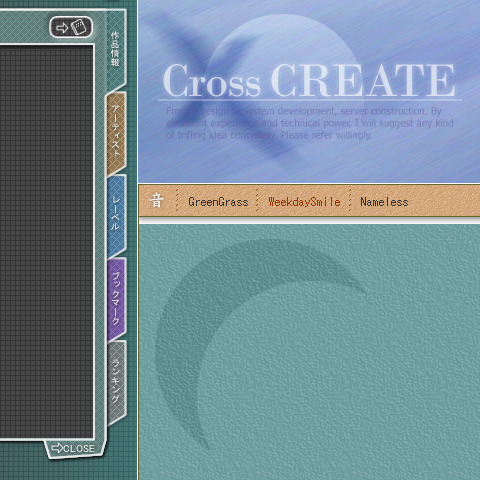
Task: Switch to the orange アーティスト tab
Action: [x=116, y=133]
